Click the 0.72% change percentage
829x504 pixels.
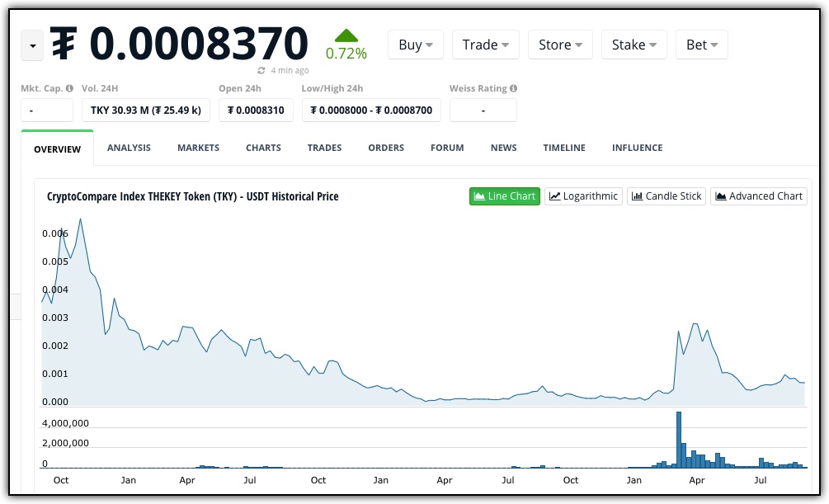coord(346,54)
